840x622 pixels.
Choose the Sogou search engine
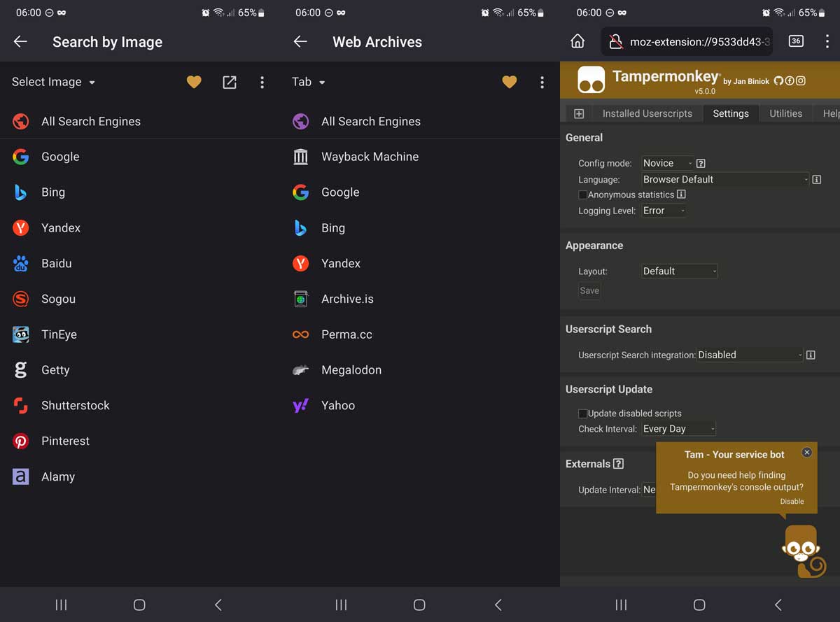[x=140, y=299]
